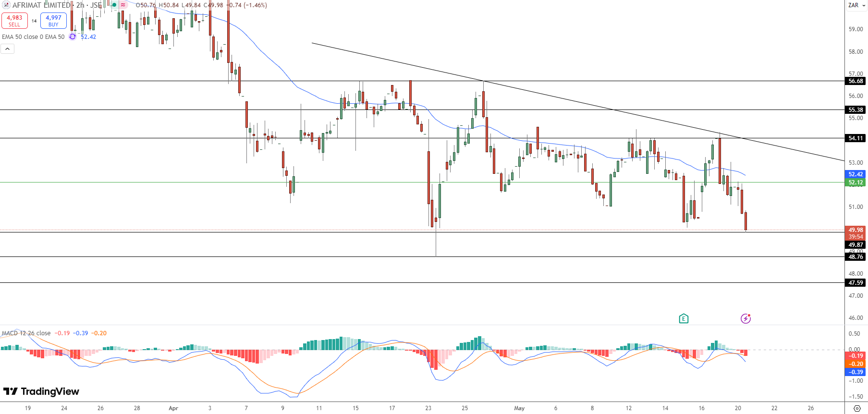Open the ZAR currency dropdown

[856, 5]
